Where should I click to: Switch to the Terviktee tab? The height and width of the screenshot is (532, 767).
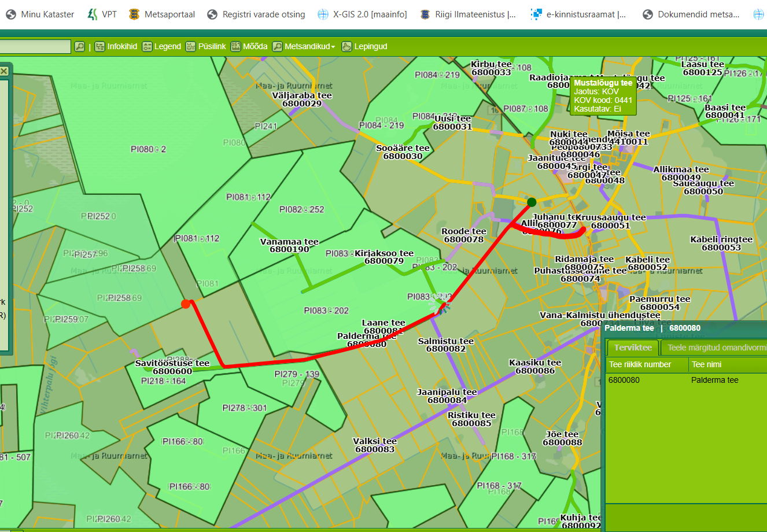pos(633,348)
